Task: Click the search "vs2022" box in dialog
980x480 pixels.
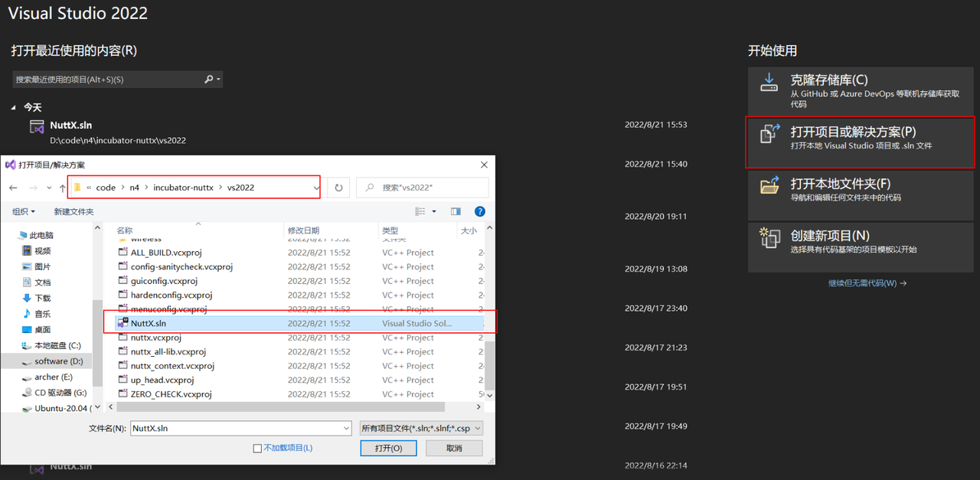Action: point(423,188)
